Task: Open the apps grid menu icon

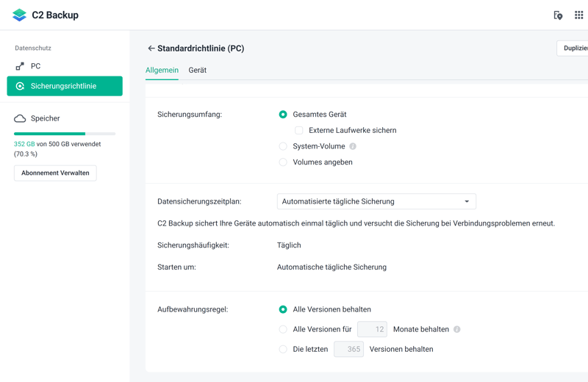Action: click(x=578, y=15)
